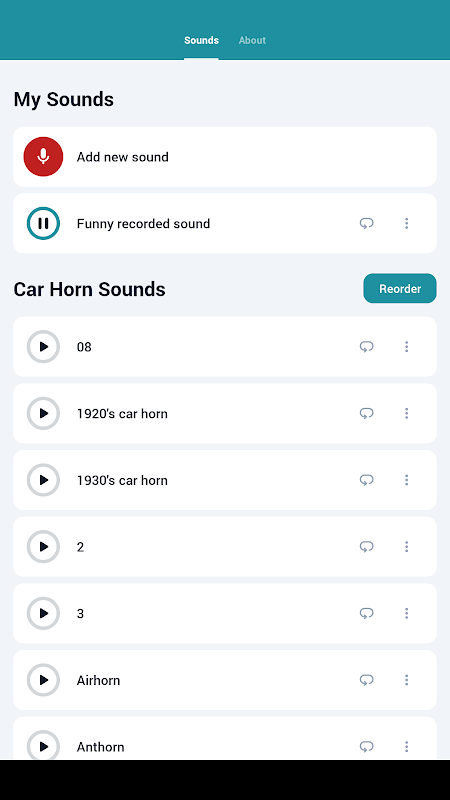The width and height of the screenshot is (450, 800).
Task: Play sound named 3
Action: [43, 613]
